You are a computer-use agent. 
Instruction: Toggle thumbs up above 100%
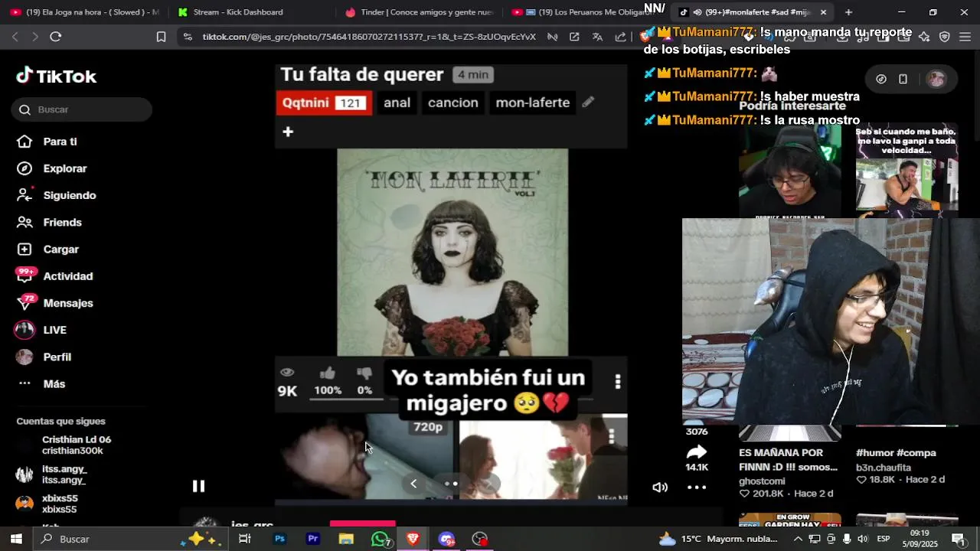pyautogui.click(x=328, y=373)
